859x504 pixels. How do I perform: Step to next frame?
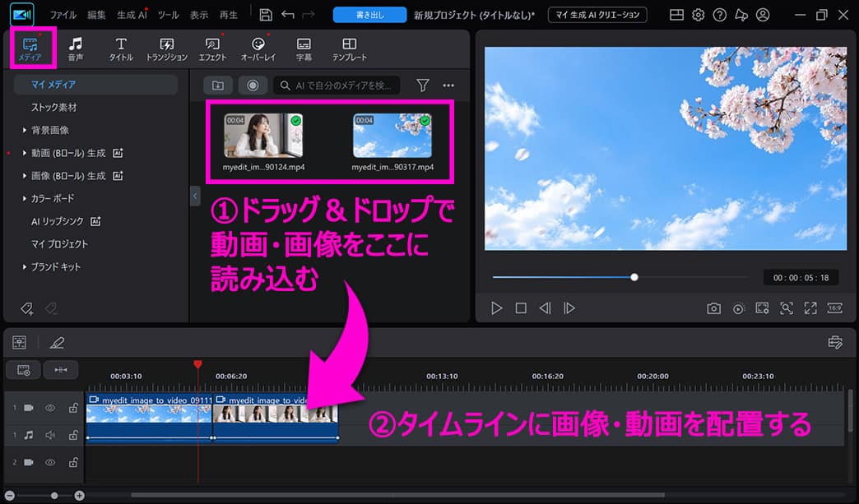tap(569, 308)
